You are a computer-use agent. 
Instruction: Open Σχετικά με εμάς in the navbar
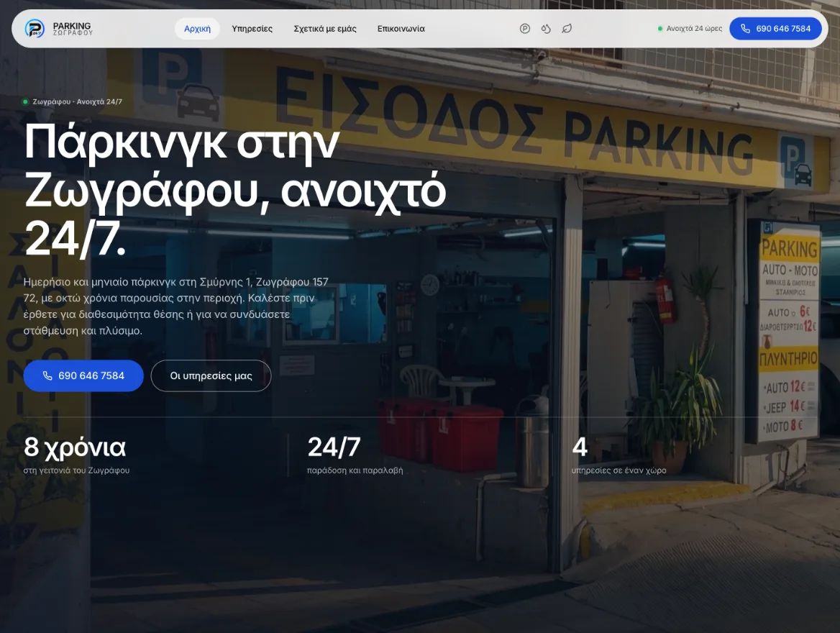coord(324,29)
